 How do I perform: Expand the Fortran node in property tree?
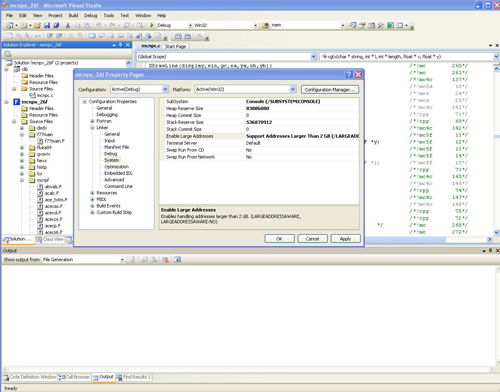coord(92,121)
